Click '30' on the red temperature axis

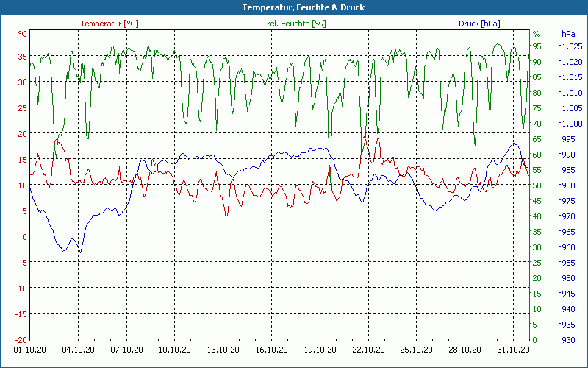23,82
